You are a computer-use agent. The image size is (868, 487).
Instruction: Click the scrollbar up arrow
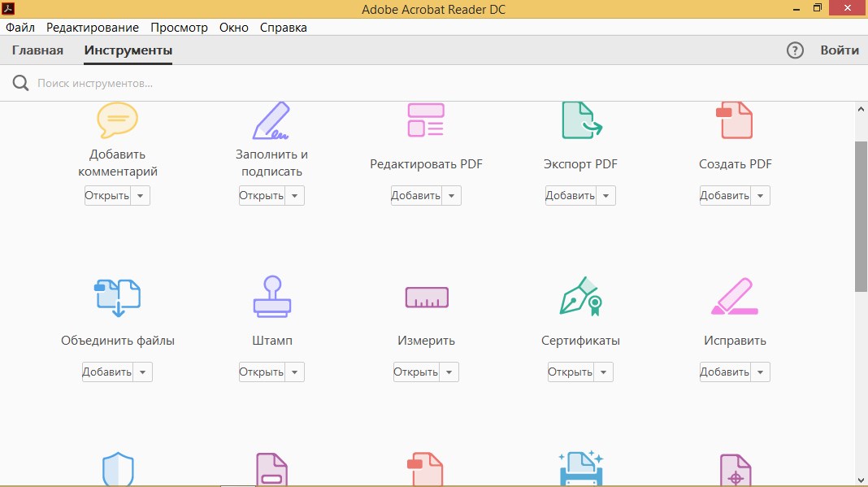[x=861, y=109]
